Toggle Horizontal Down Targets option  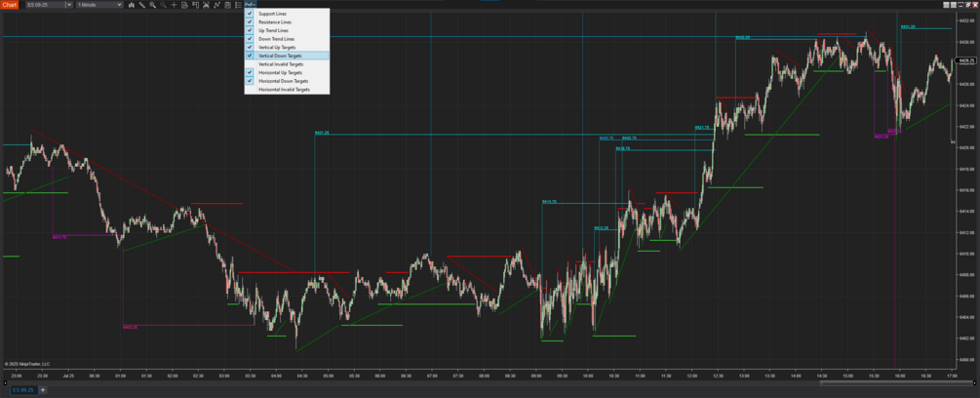tap(287, 81)
